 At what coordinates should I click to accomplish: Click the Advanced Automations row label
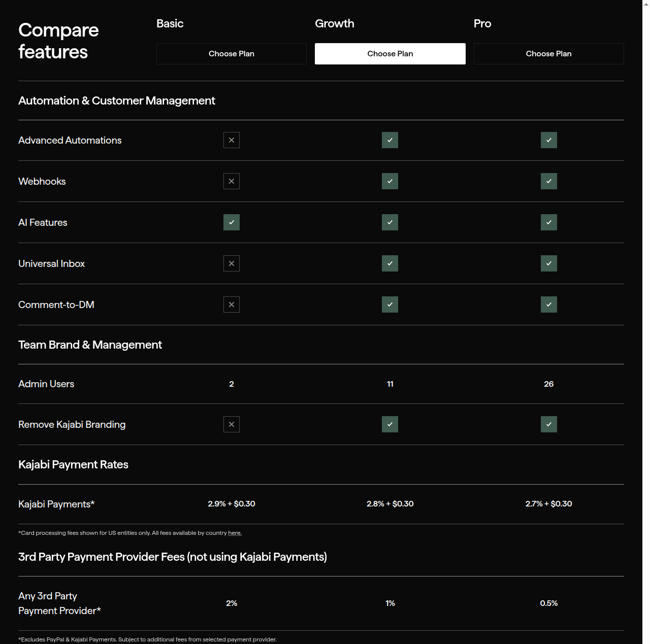[x=70, y=140]
